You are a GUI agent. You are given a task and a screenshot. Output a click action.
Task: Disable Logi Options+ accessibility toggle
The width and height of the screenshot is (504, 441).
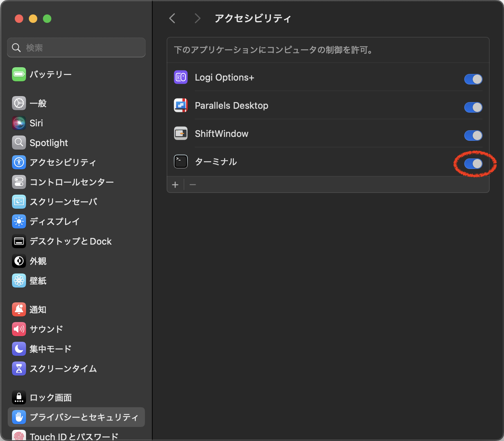(473, 79)
